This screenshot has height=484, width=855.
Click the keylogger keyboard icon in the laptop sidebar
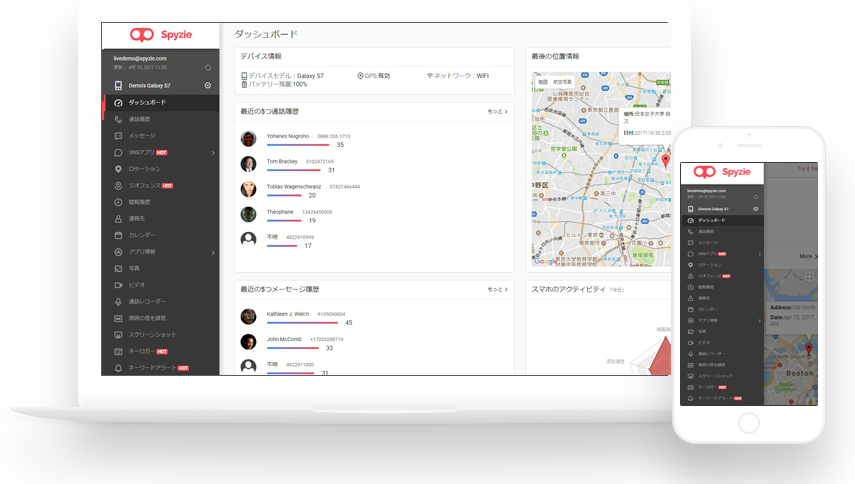tap(118, 352)
